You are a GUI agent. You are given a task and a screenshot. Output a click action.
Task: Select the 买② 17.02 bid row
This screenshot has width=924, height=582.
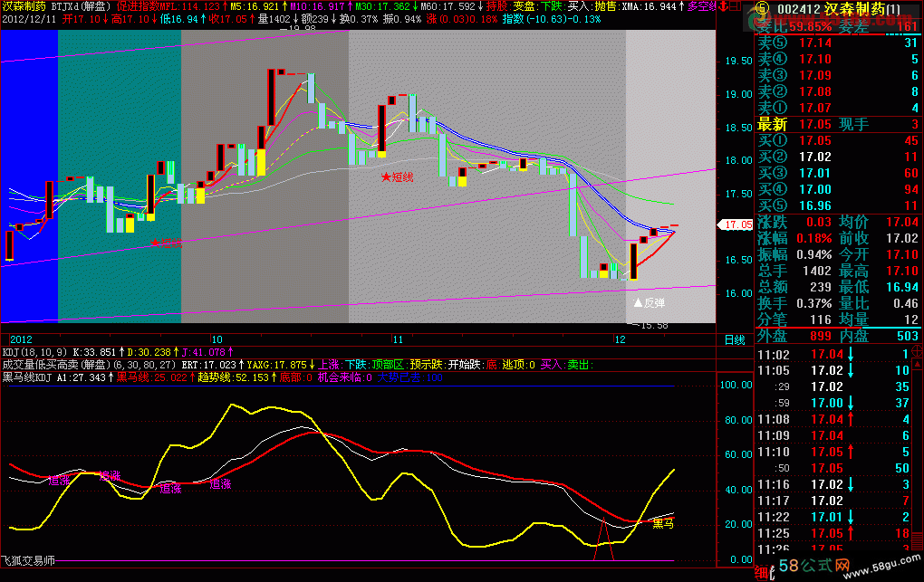tap(838, 157)
